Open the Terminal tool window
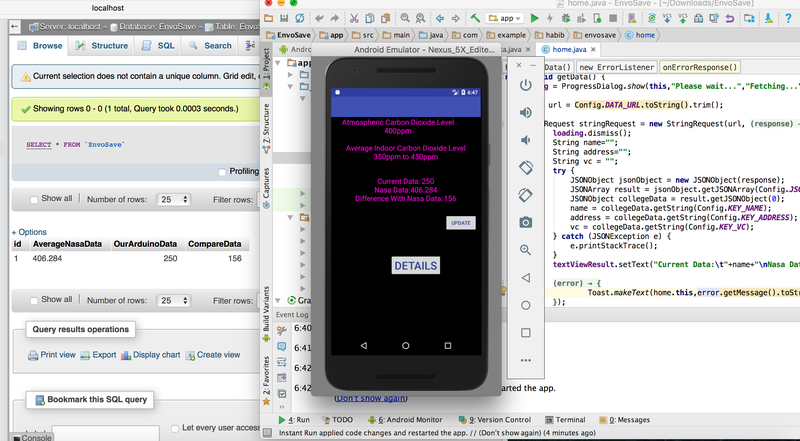 click(x=565, y=420)
